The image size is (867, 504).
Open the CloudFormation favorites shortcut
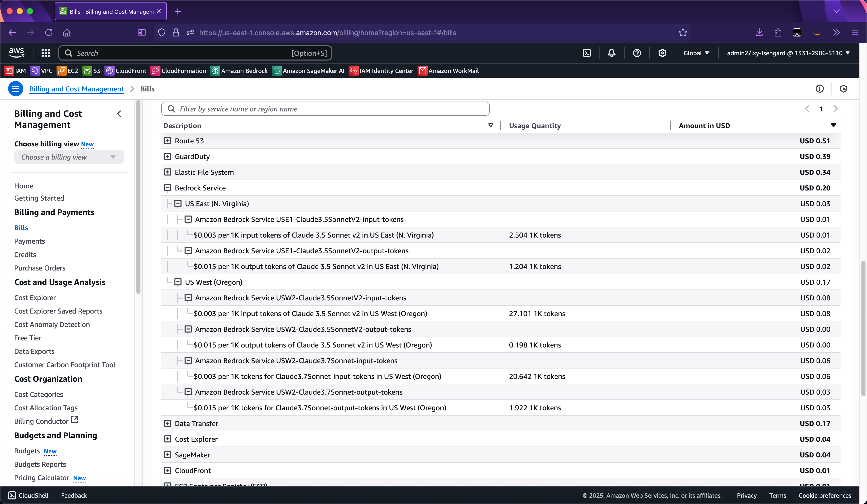[x=178, y=71]
